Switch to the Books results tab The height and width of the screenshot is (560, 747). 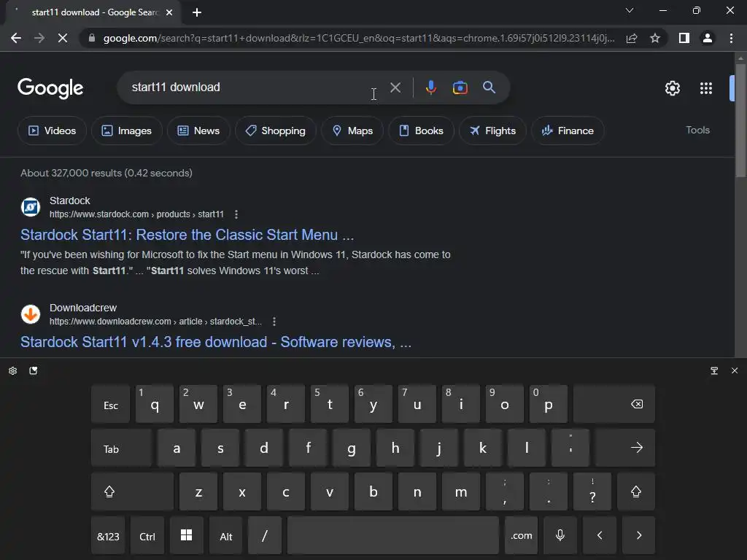(x=421, y=131)
